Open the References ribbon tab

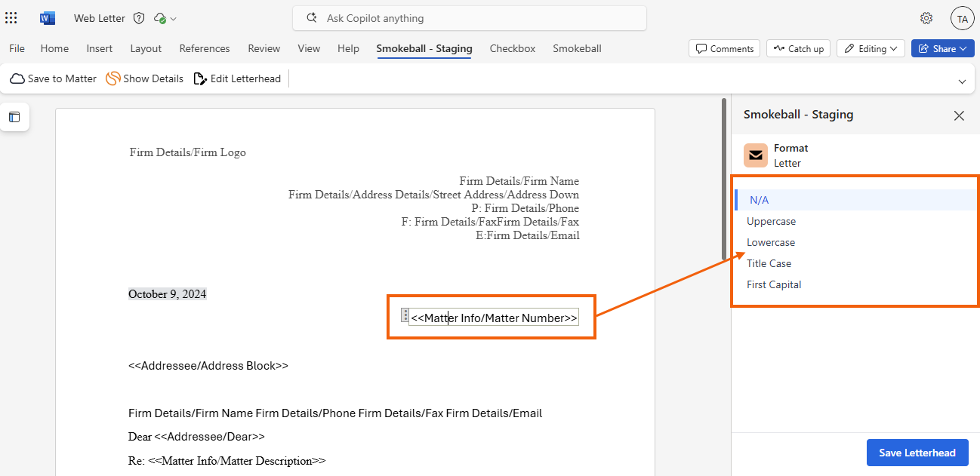pos(205,48)
